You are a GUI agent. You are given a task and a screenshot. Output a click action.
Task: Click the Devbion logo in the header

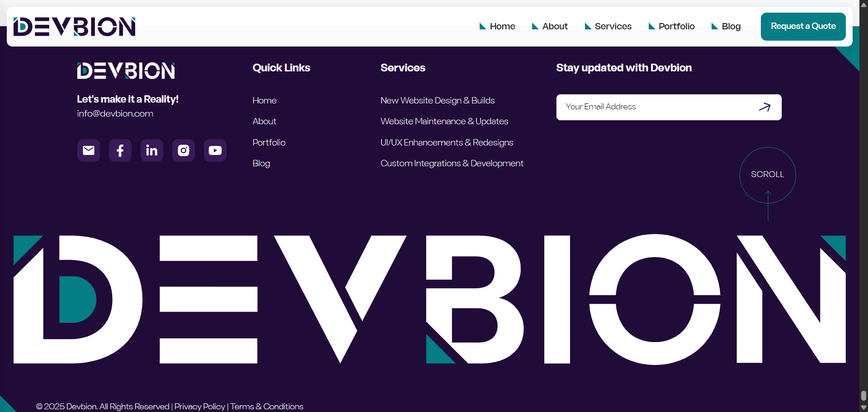tap(74, 26)
